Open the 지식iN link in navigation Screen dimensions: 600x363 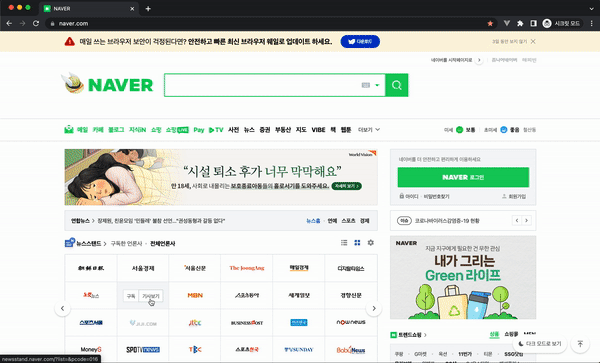137,130
